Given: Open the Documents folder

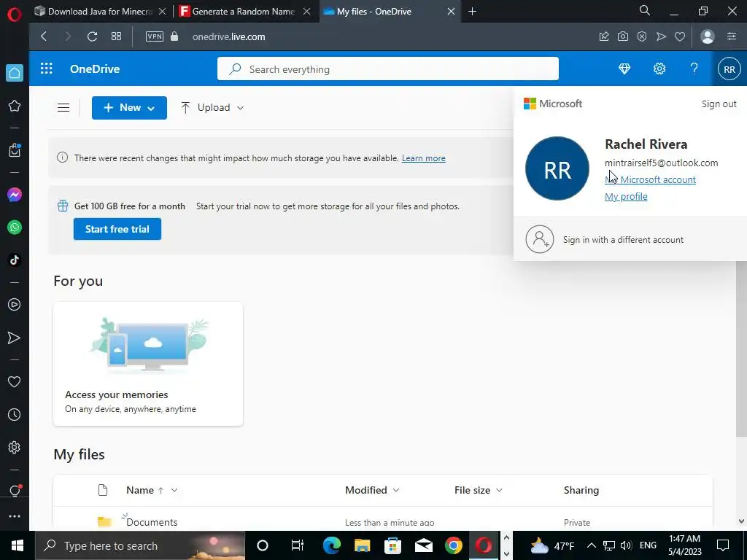Looking at the screenshot, I should (x=152, y=522).
